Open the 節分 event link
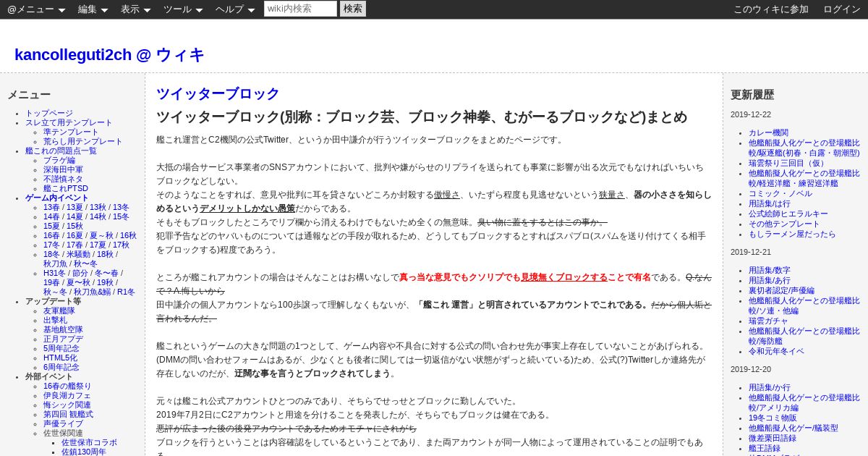868x456 pixels. click(80, 274)
